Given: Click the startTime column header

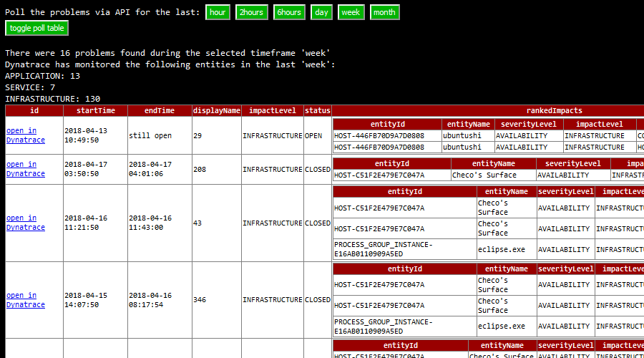Looking at the screenshot, I should click(x=95, y=110).
